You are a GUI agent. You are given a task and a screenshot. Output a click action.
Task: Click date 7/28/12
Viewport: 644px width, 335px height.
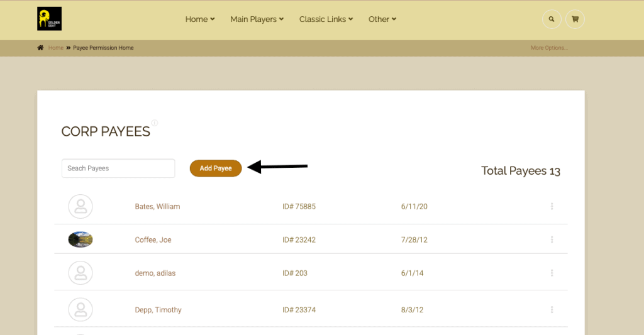coord(414,239)
